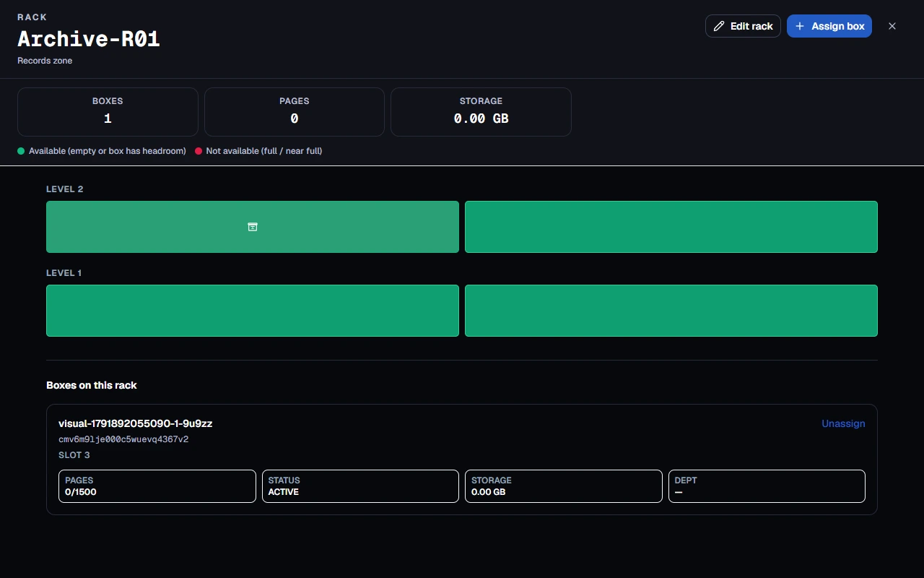Click the rack STORAGE card in the summary row
Viewport: 924px width, 578px height.
pyautogui.click(x=481, y=112)
